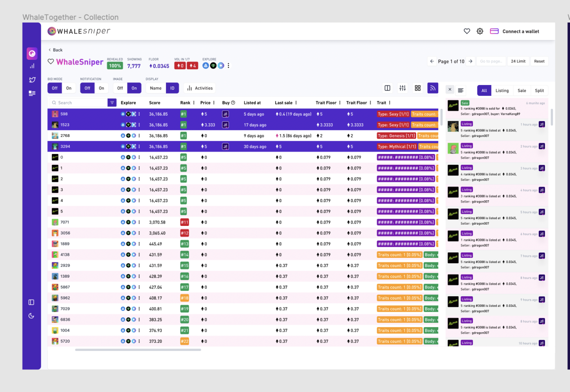
Task: Click the quick buy icon for item 3294
Action: click(225, 146)
